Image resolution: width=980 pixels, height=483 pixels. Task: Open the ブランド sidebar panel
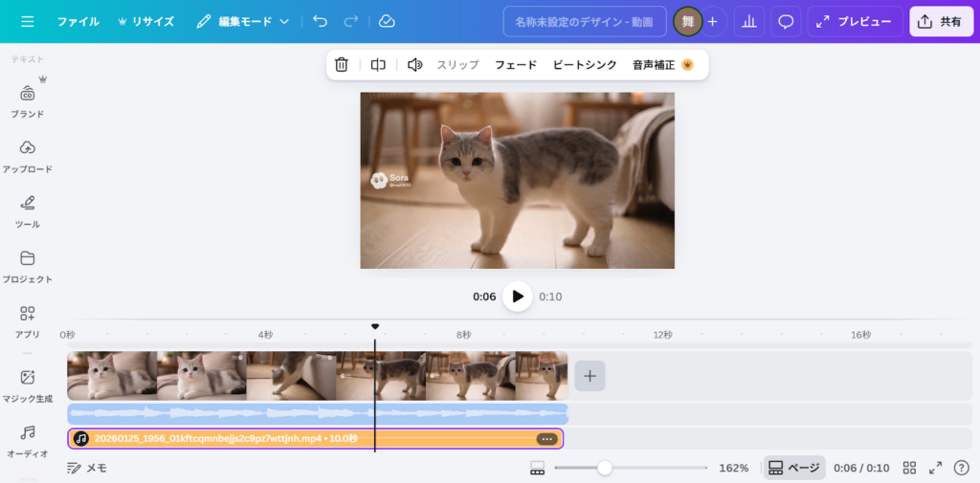click(x=27, y=102)
